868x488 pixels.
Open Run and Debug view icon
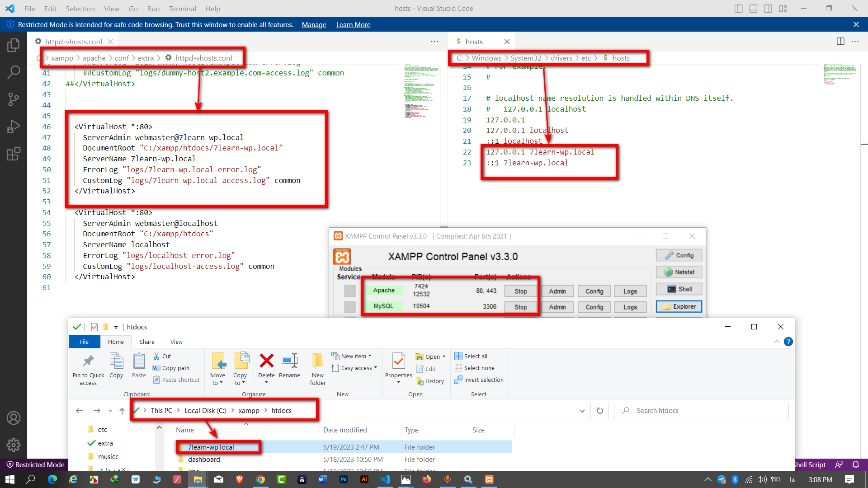pos(14,127)
